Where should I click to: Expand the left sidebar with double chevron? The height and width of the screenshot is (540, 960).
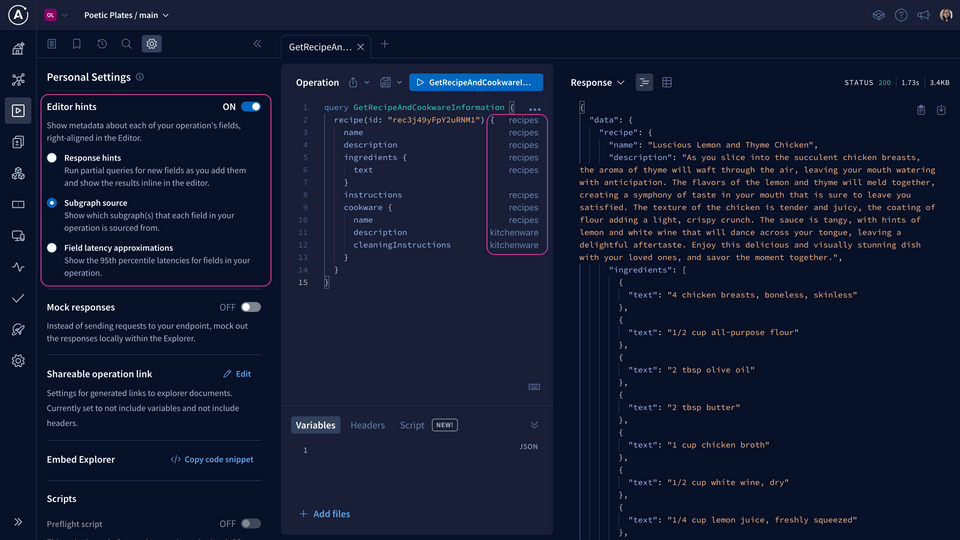coord(18,522)
